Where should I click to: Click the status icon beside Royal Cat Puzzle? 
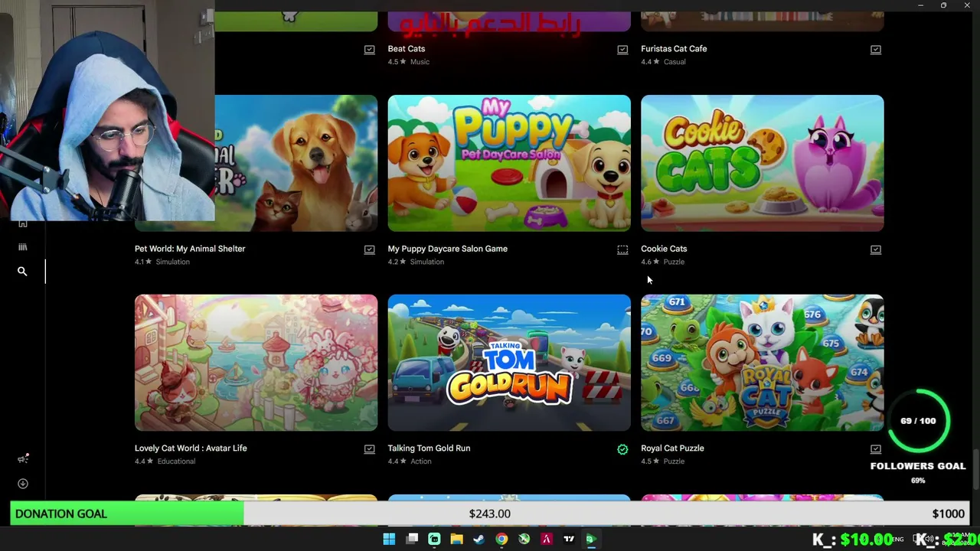[876, 449]
